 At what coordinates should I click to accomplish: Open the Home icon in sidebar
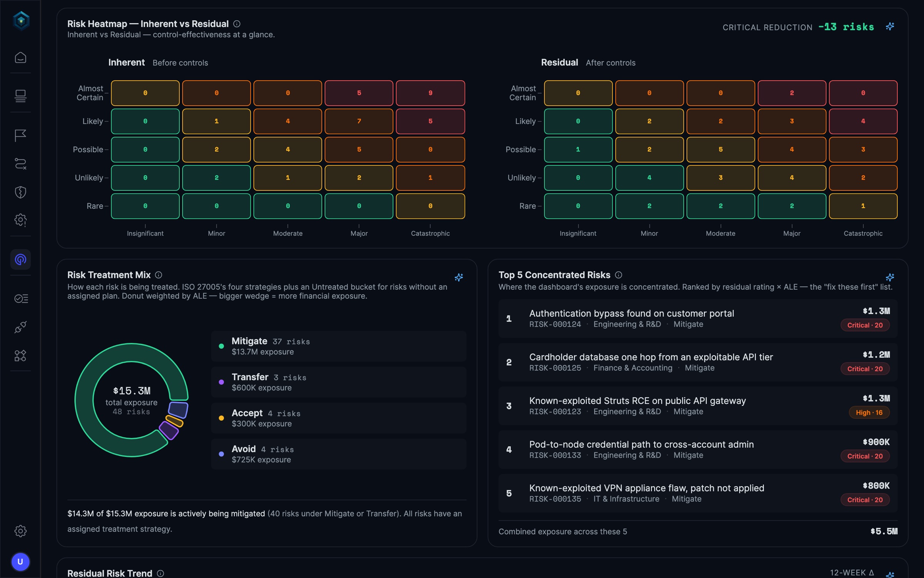[20, 57]
